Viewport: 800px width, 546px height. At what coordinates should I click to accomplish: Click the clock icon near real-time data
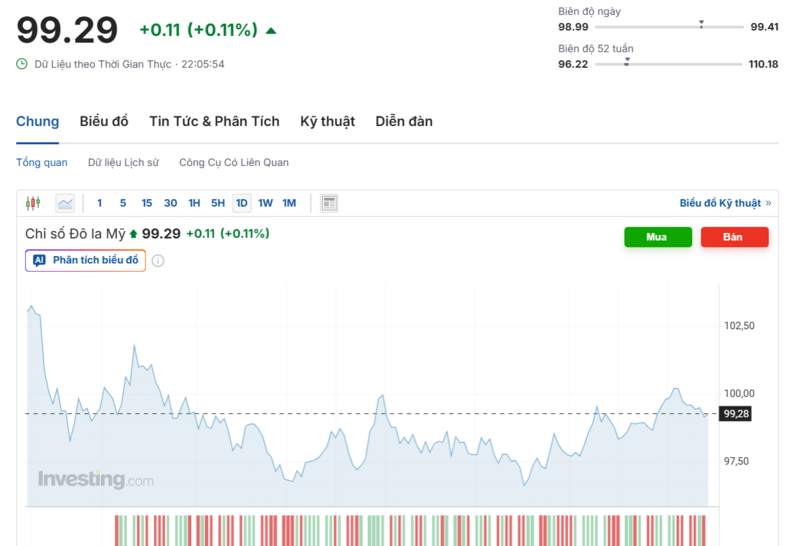coord(22,64)
